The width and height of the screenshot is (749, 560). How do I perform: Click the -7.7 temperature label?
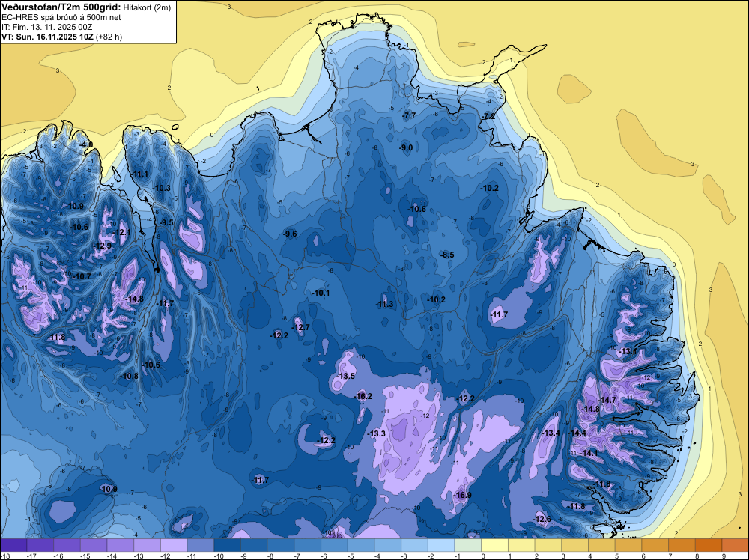(409, 116)
